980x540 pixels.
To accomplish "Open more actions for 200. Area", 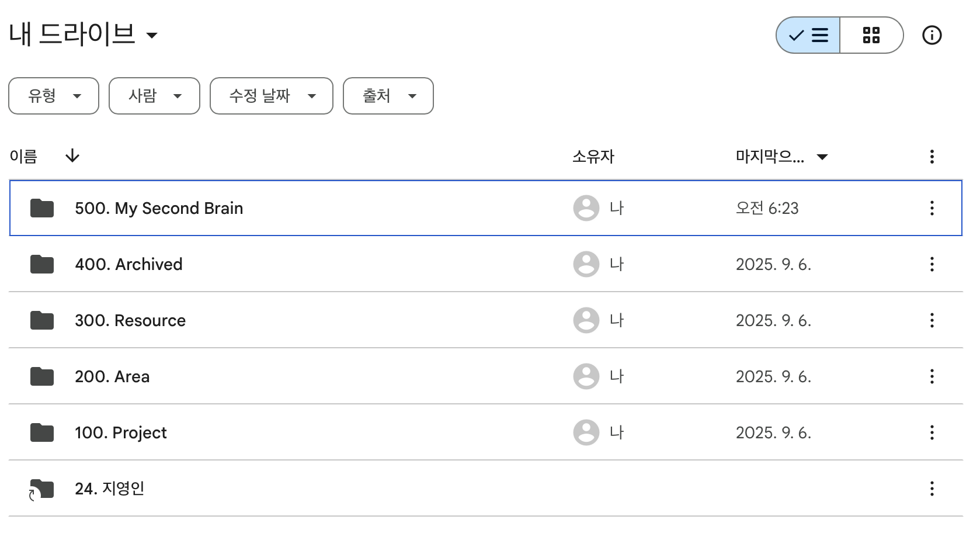I will pos(932,376).
